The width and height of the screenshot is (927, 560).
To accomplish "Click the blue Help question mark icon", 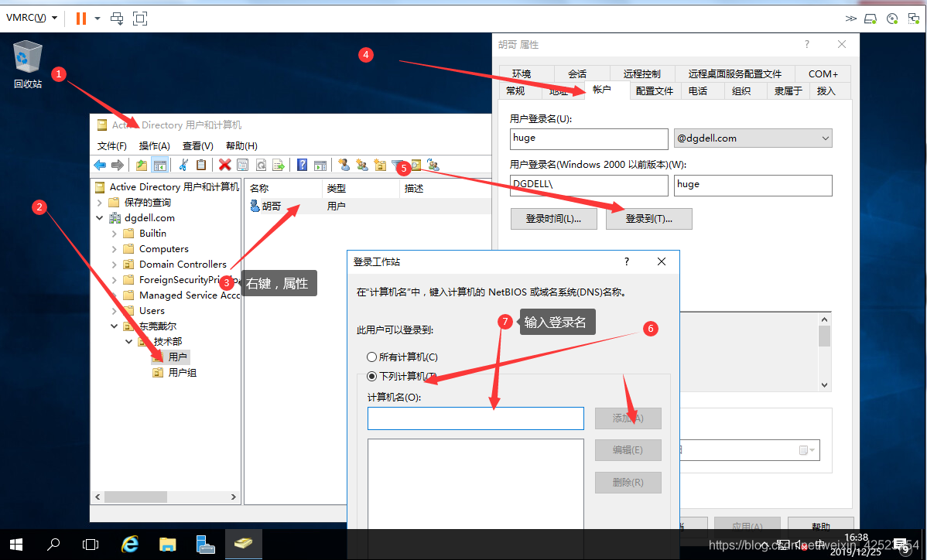I will click(x=302, y=165).
